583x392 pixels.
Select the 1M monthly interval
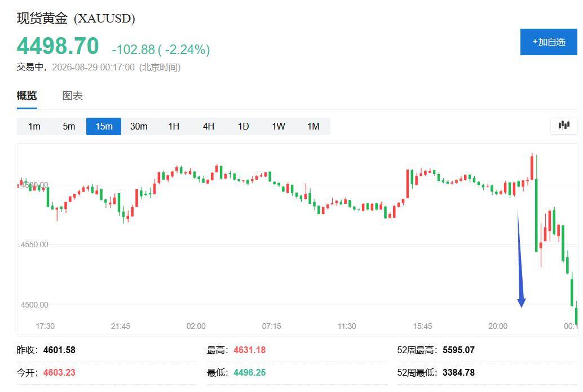(x=313, y=126)
